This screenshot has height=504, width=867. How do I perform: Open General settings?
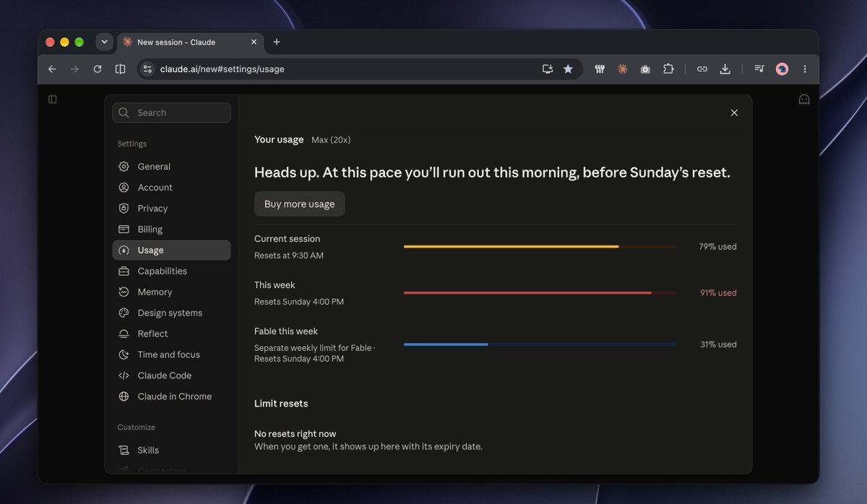pyautogui.click(x=171, y=166)
